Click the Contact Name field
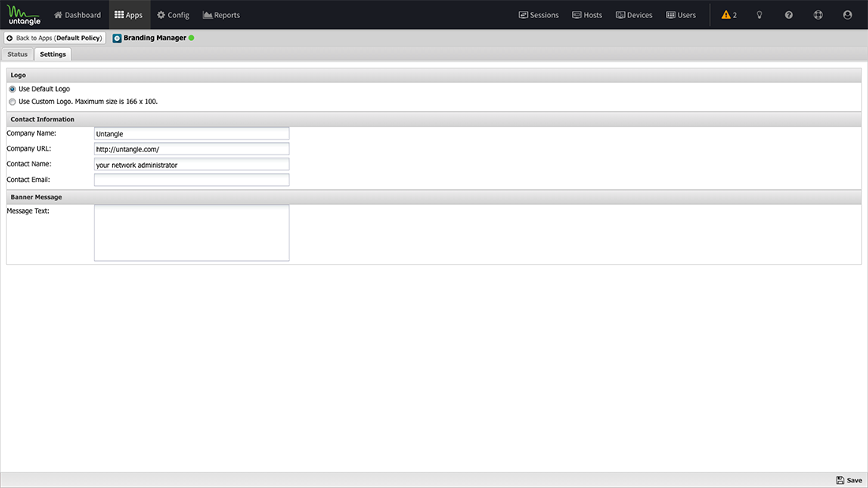Image resolution: width=868 pixels, height=488 pixels. (x=192, y=164)
